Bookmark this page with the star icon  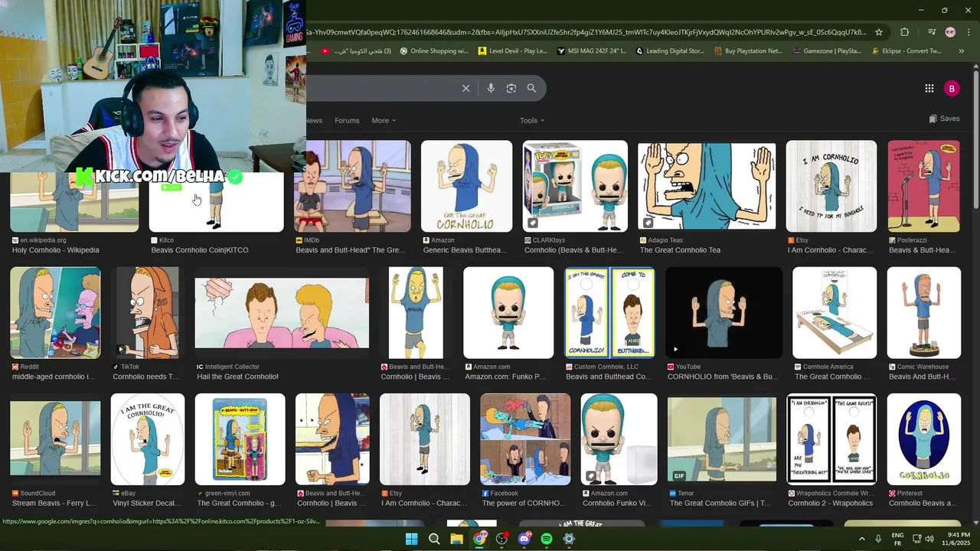pos(879,32)
